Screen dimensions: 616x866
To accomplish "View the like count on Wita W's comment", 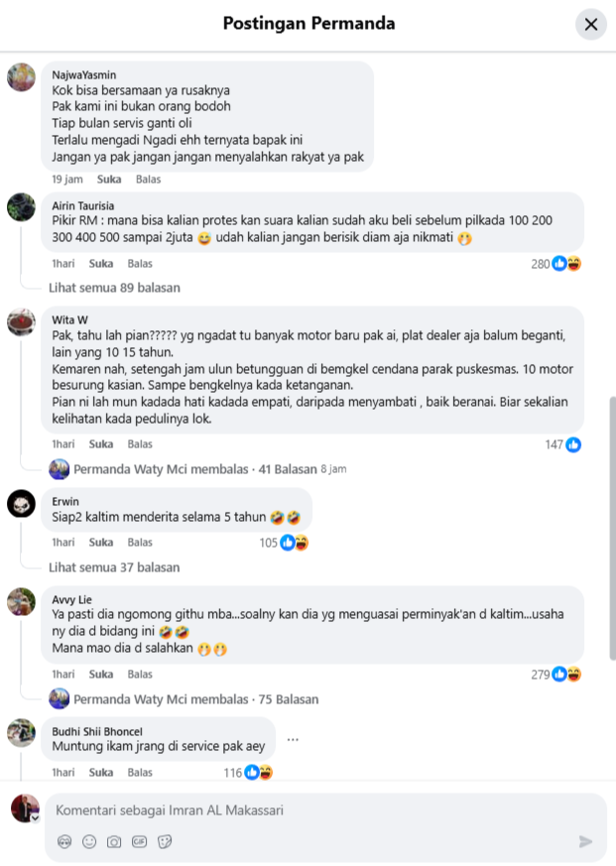I will (563, 444).
